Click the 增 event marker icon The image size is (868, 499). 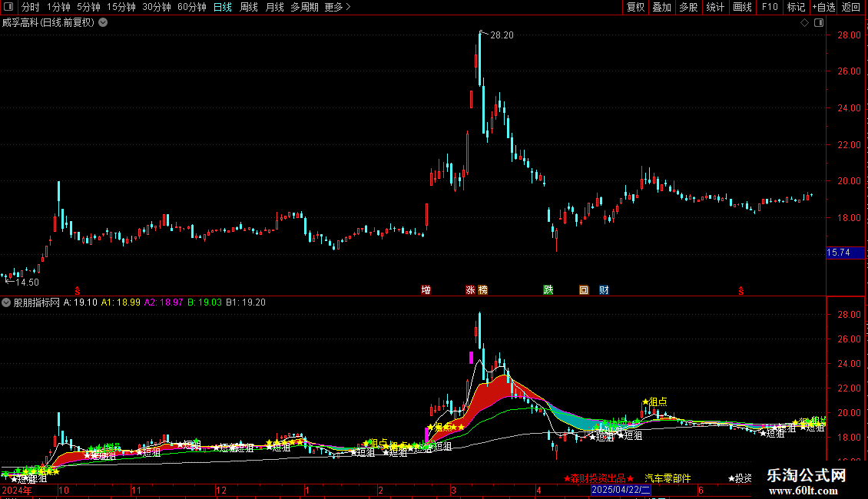point(426,290)
